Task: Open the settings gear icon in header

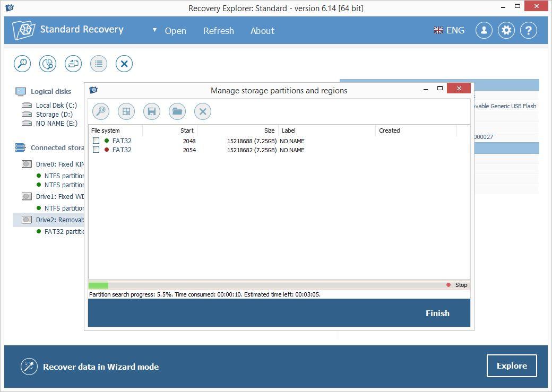Action: coord(506,31)
